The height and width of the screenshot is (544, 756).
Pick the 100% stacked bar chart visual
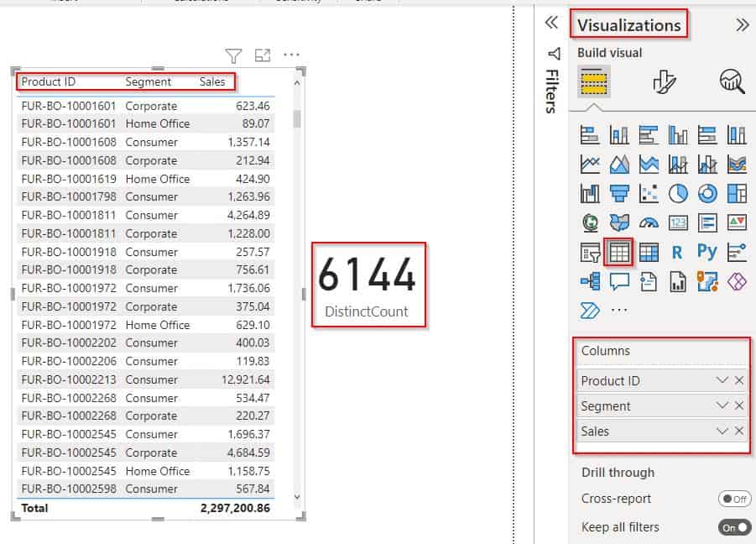coord(707,135)
